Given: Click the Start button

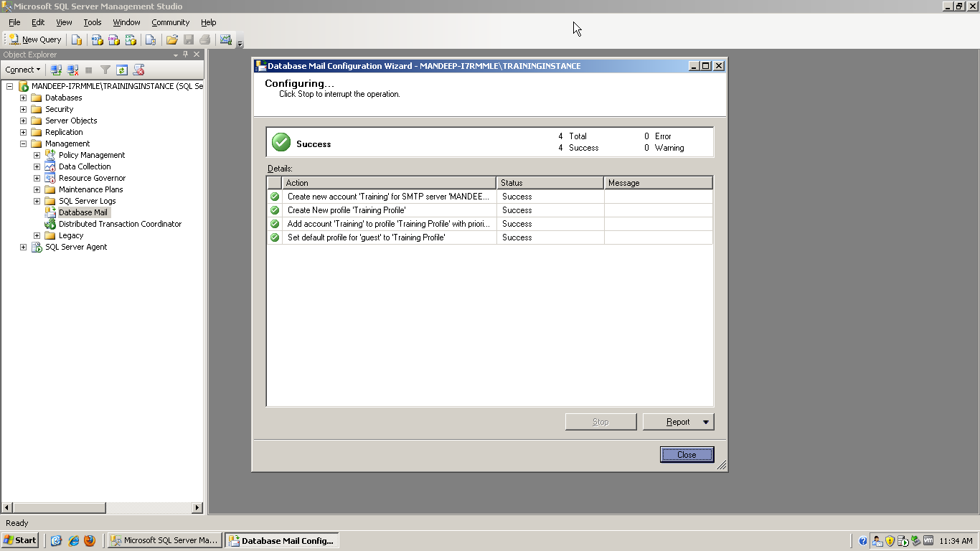Looking at the screenshot, I should 20,540.
